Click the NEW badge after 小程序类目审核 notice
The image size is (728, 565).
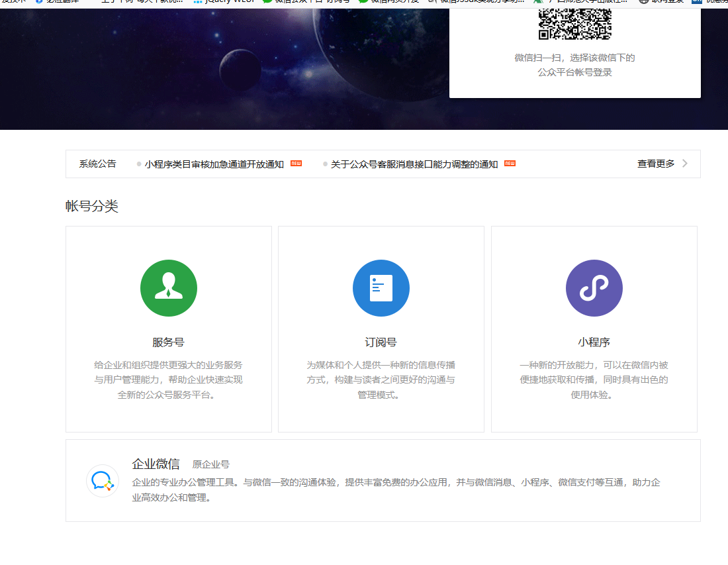click(x=296, y=164)
